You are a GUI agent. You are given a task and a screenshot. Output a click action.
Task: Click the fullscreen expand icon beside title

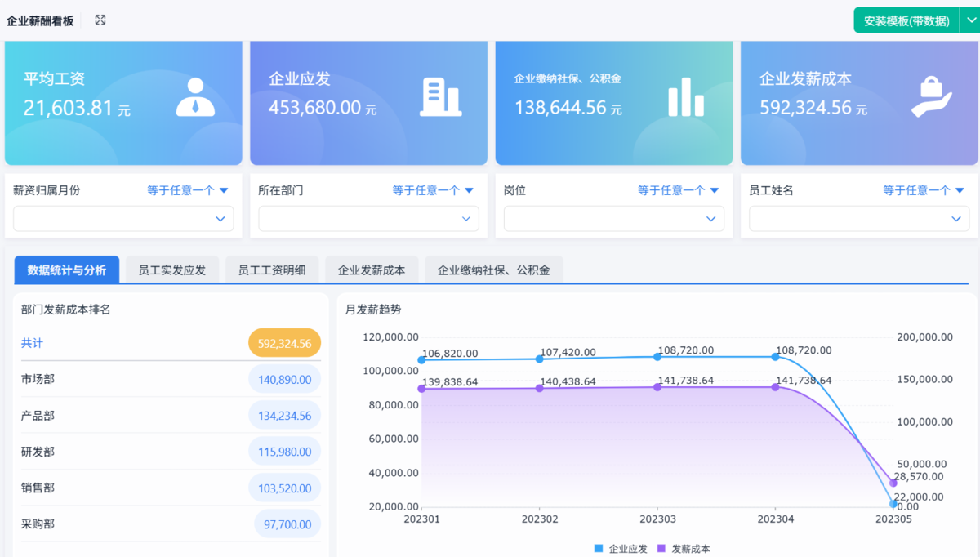coord(100,20)
